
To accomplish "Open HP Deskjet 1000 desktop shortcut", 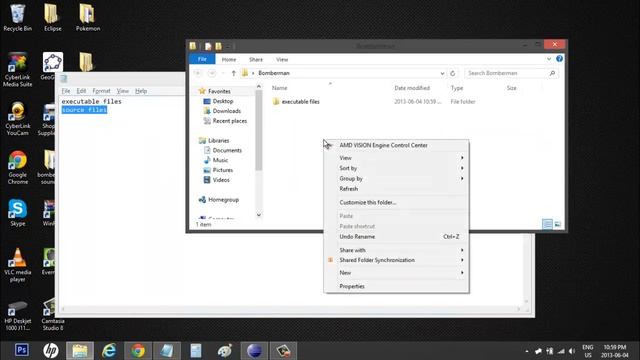I will [17, 315].
